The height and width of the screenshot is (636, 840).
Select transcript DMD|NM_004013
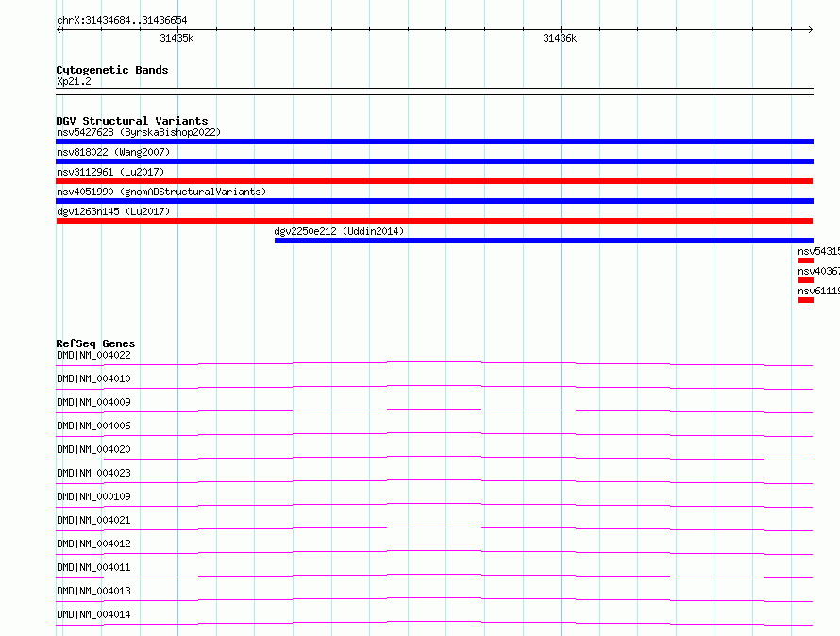(93, 591)
